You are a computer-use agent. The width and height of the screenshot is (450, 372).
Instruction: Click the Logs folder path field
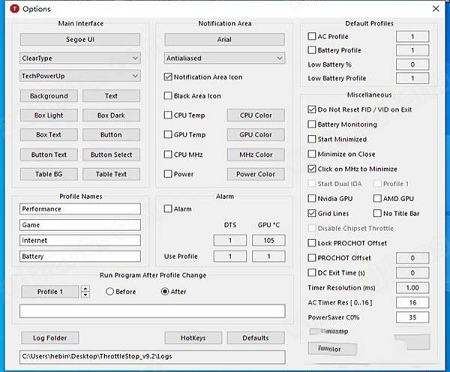click(152, 357)
